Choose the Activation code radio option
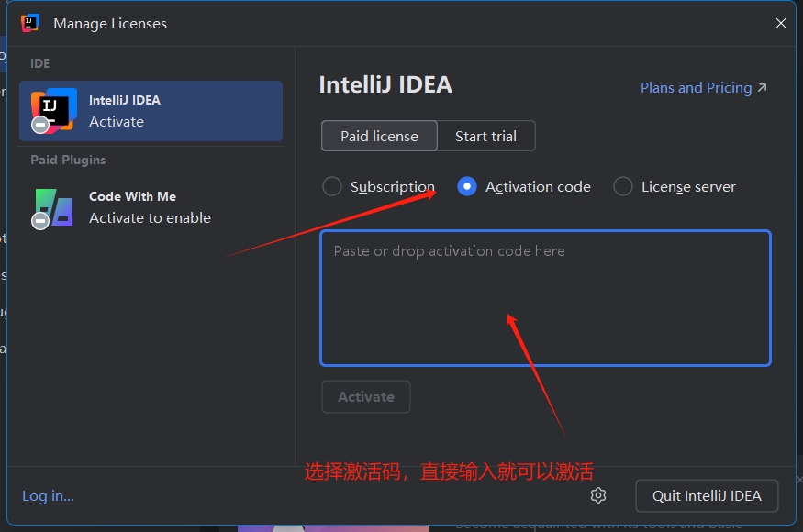This screenshot has width=803, height=532. pyautogui.click(x=467, y=187)
